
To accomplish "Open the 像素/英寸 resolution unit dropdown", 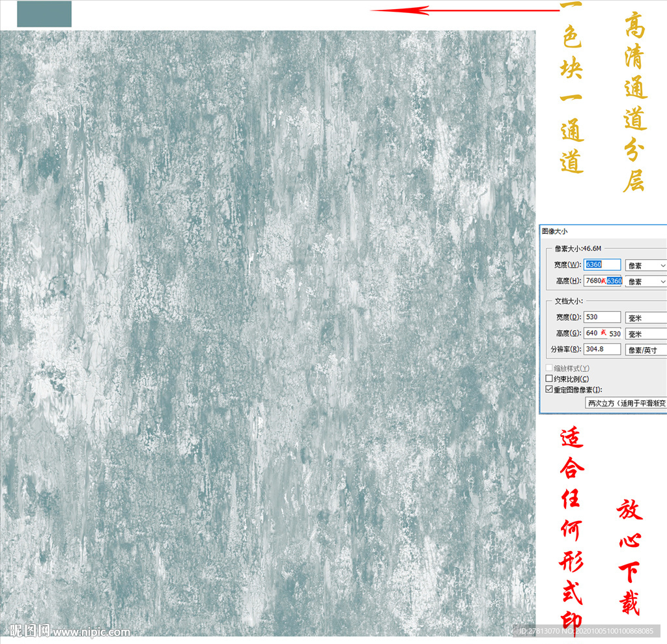I will [x=646, y=350].
